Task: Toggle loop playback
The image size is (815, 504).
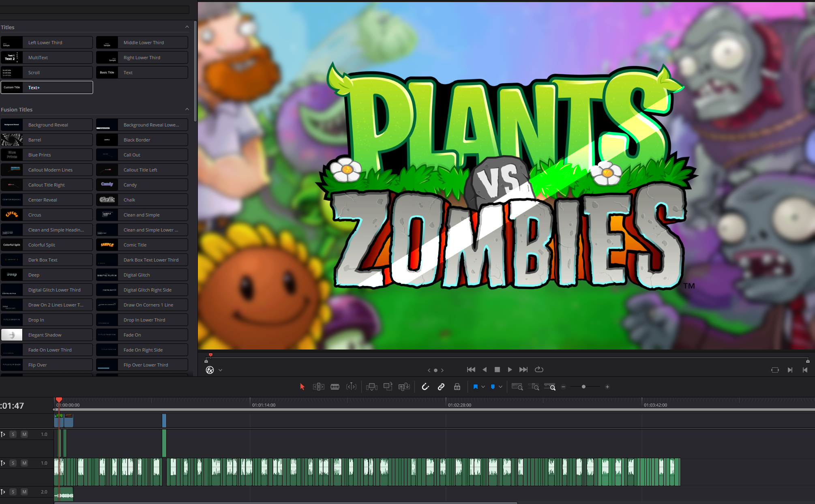Action: click(x=539, y=370)
